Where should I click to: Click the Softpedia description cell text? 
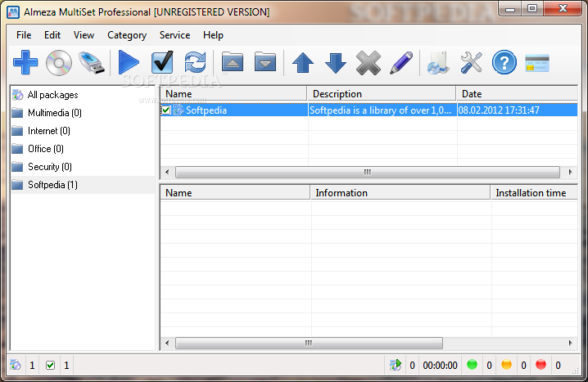(380, 110)
